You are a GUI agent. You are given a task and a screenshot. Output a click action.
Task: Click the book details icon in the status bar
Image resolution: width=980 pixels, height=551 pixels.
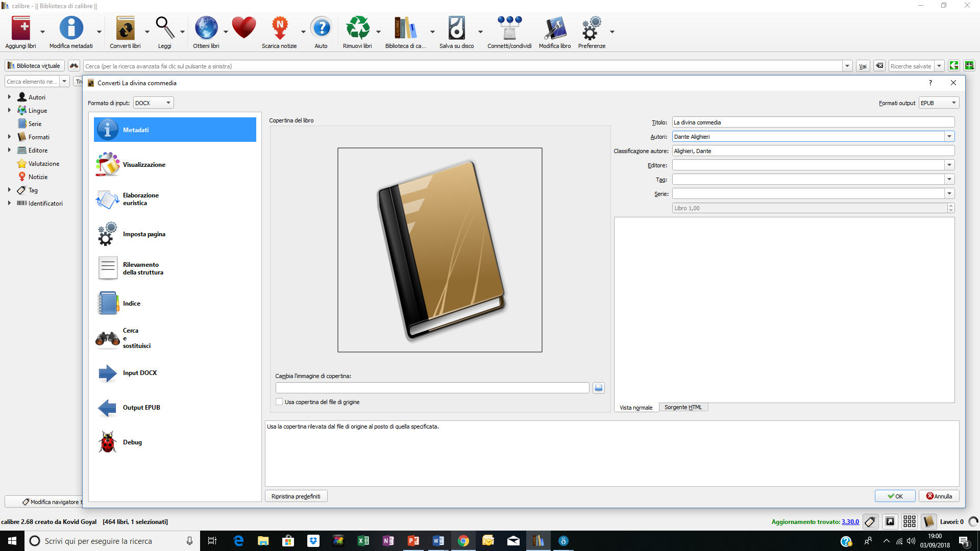pos(928,521)
